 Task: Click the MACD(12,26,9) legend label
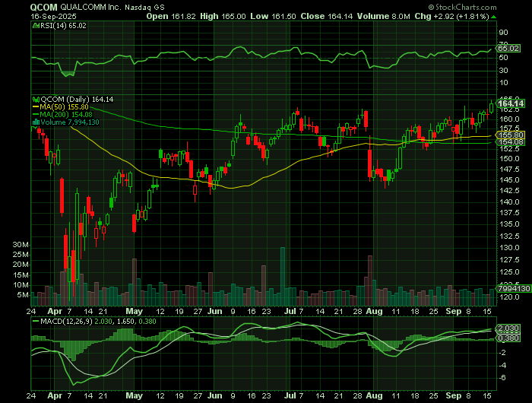click(x=67, y=321)
